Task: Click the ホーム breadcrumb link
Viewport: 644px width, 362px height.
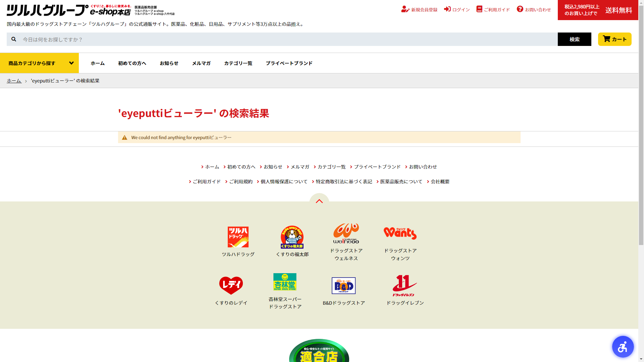Action: pos(14,81)
